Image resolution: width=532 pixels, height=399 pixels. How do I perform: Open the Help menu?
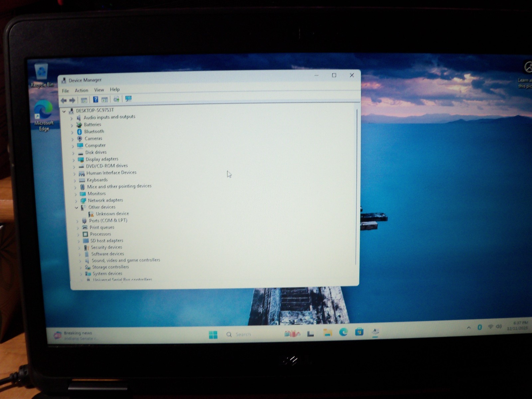click(115, 89)
